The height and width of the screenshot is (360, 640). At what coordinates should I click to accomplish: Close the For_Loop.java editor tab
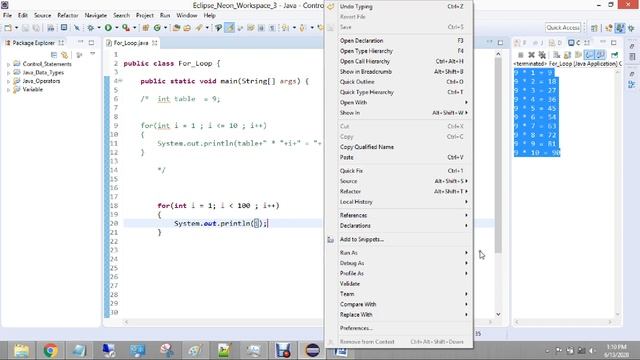coord(155,42)
